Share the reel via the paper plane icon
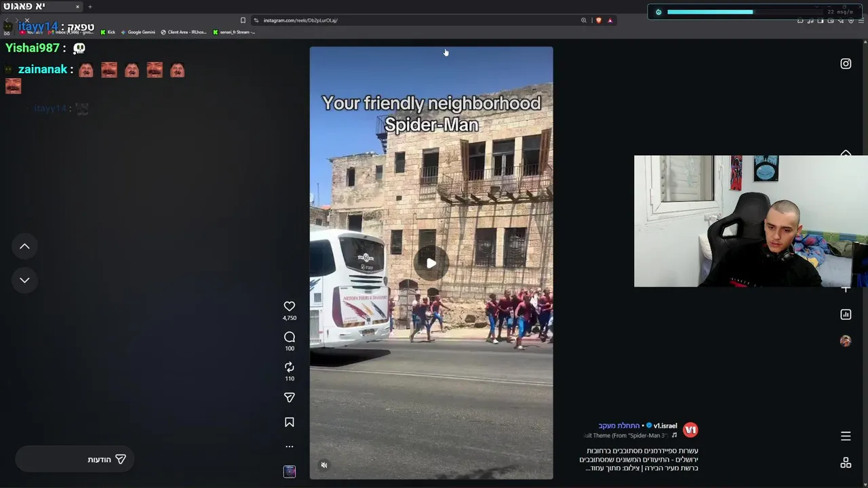Image resolution: width=868 pixels, height=488 pixels. (290, 397)
